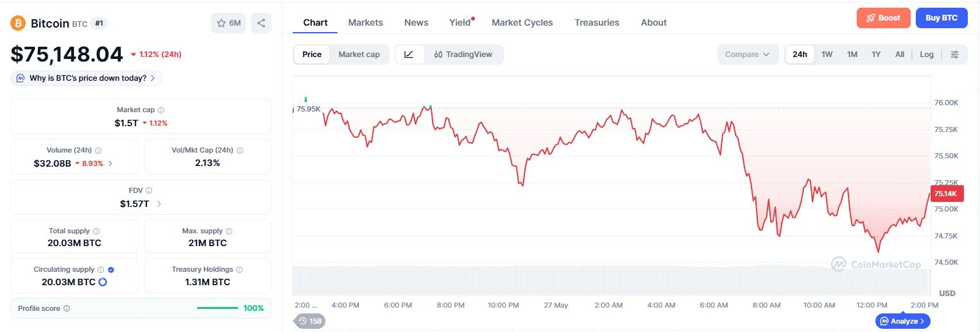The width and height of the screenshot is (980, 332).
Task: Open the Markets tab
Action: (x=365, y=22)
